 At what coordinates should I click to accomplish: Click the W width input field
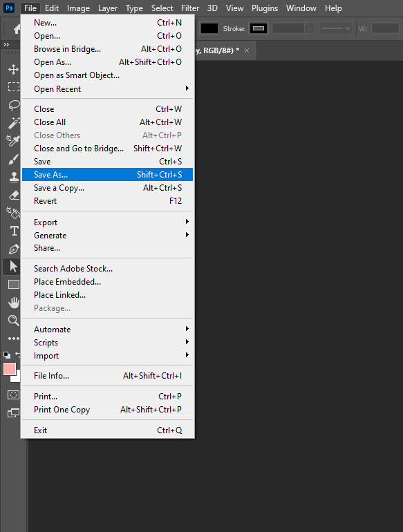385,28
